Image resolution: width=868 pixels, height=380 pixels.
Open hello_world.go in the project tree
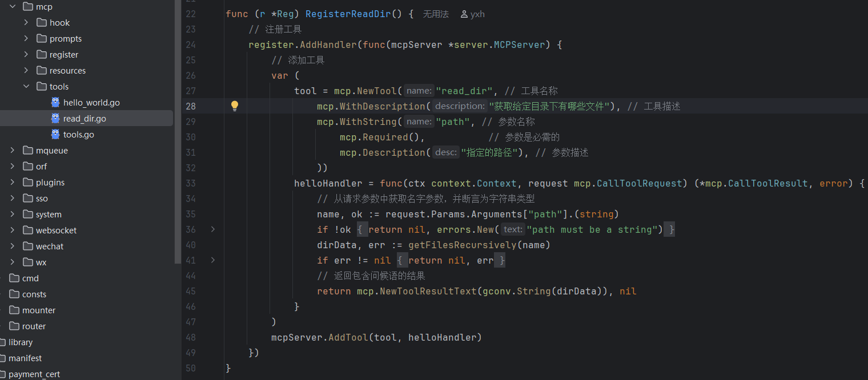coord(91,103)
